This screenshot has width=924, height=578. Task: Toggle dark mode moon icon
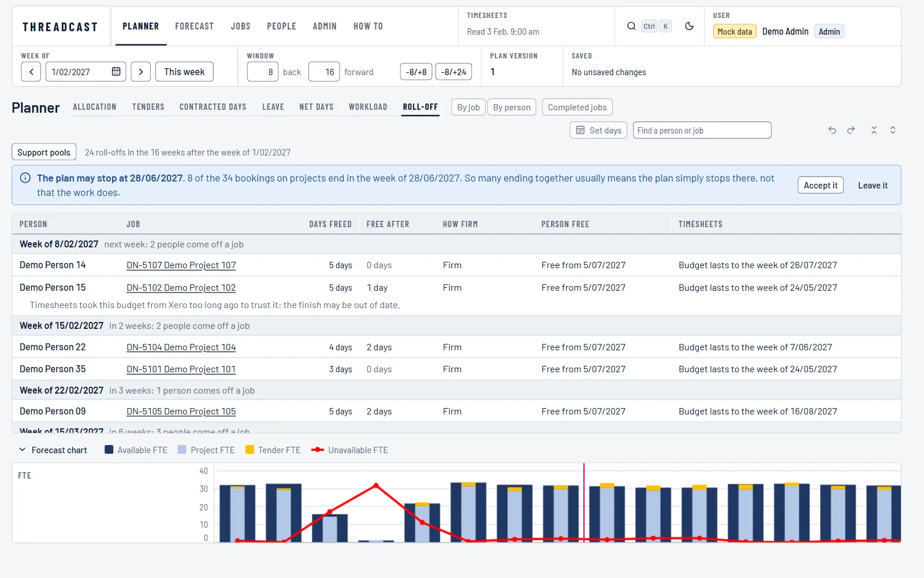(689, 26)
